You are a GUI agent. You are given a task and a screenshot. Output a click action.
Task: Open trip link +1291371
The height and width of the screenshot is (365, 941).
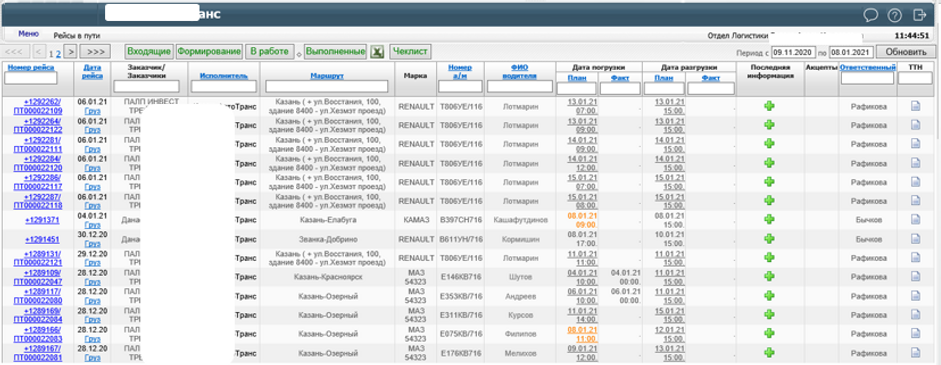[x=42, y=220]
